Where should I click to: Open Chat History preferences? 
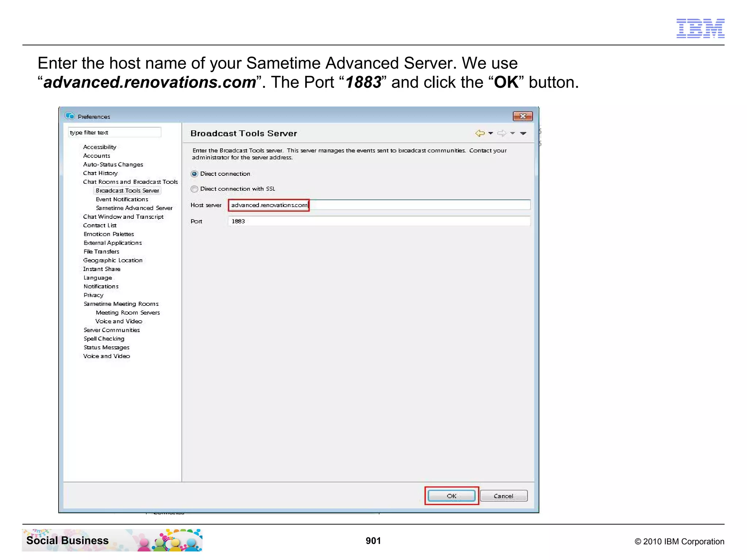click(x=100, y=173)
